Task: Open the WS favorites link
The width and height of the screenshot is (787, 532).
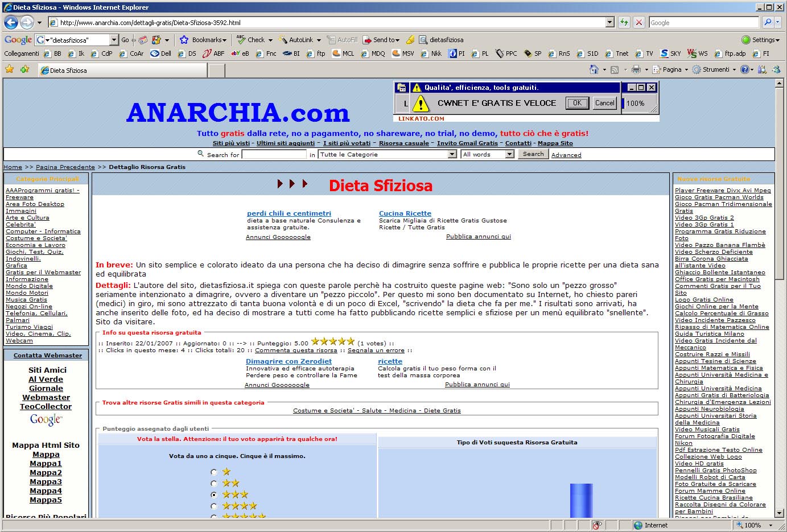Action: [x=698, y=53]
